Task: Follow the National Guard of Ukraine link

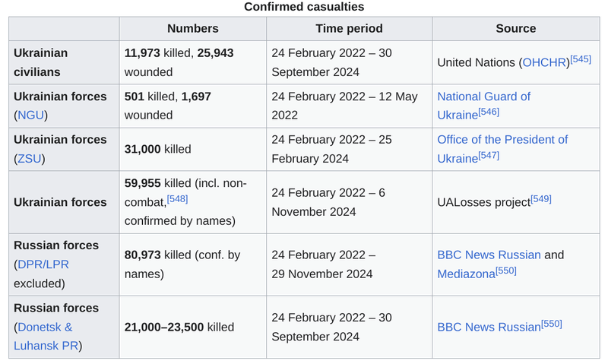Action: tap(483, 97)
